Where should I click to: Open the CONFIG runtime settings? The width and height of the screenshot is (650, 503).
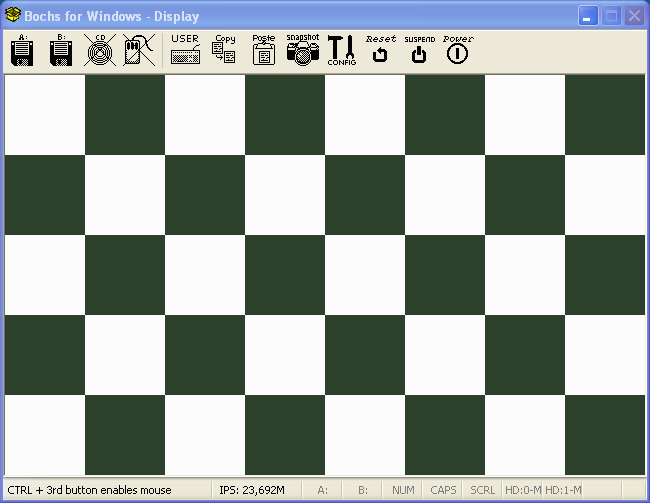point(341,50)
